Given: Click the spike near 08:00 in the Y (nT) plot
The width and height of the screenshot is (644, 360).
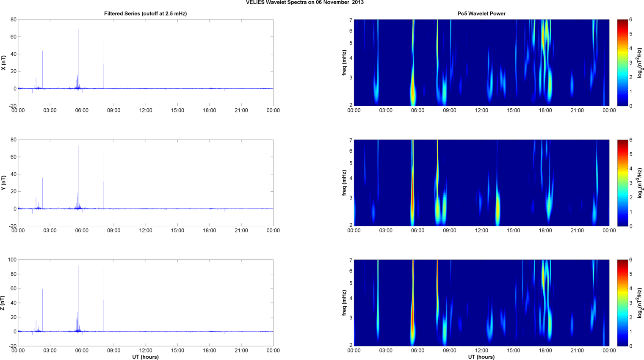Looking at the screenshot, I should click(x=103, y=181).
